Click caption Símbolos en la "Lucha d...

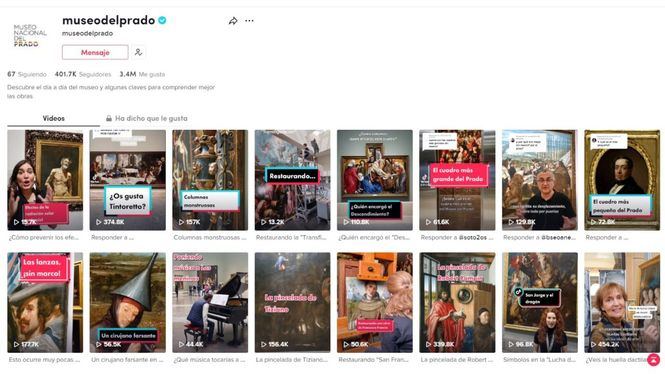click(x=539, y=360)
